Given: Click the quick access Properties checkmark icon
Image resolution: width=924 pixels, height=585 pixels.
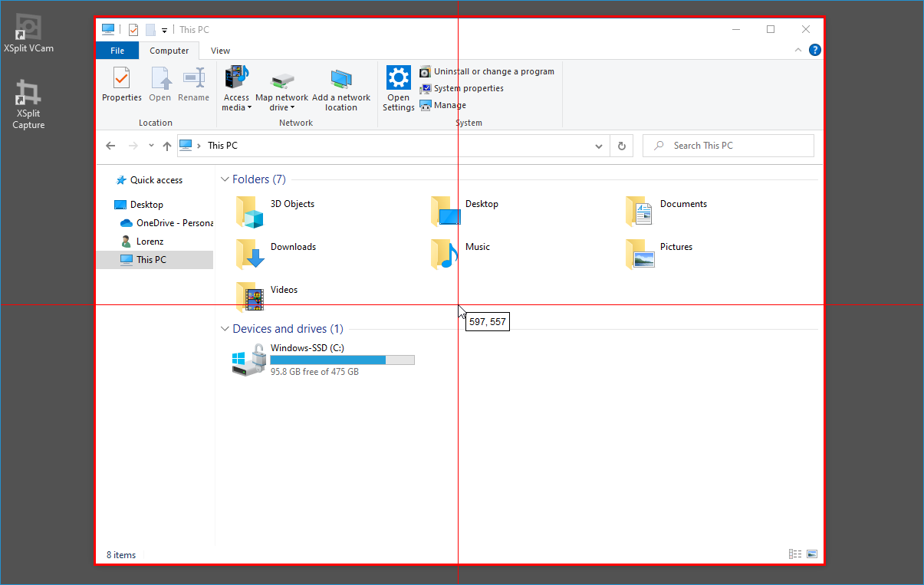Looking at the screenshot, I should coord(133,30).
